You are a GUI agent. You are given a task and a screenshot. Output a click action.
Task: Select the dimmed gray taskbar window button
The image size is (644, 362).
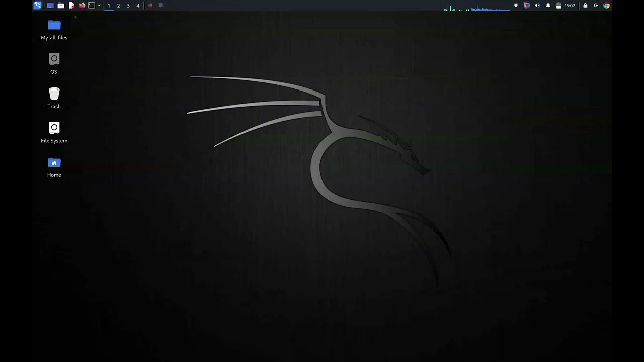click(161, 6)
